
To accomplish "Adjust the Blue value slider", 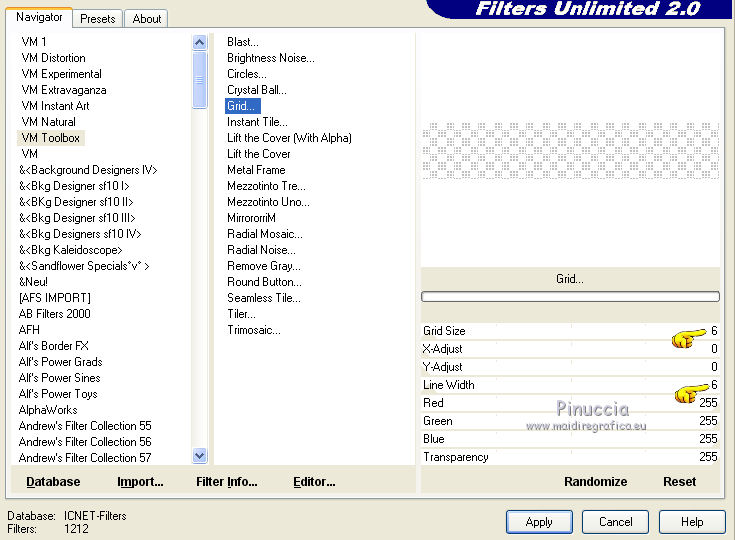I will point(570,439).
